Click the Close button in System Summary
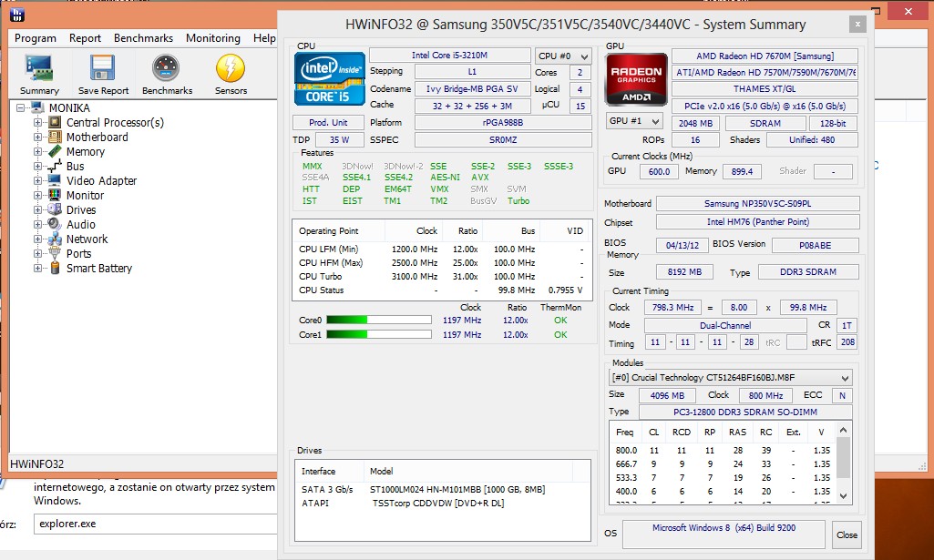Screen dimensions: 934x560 (847, 535)
